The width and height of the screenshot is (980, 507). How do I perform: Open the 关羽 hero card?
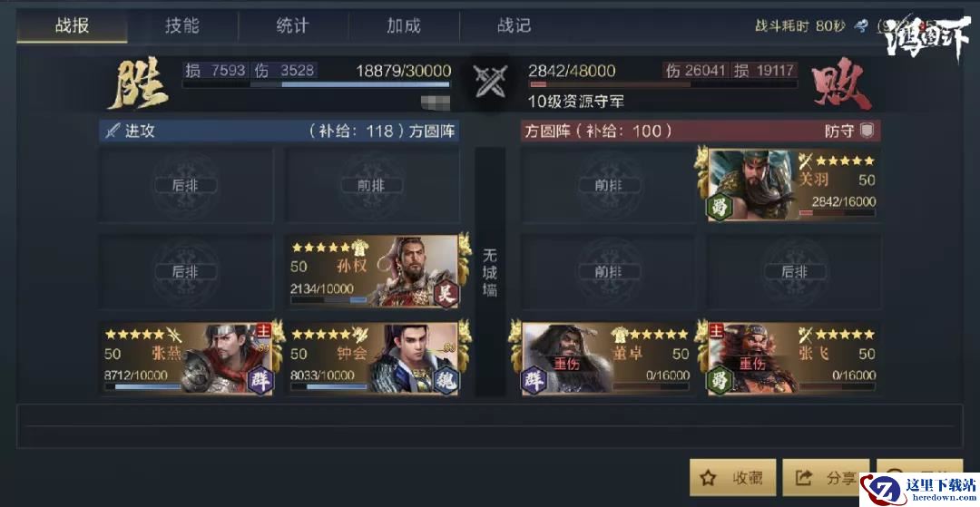point(788,185)
